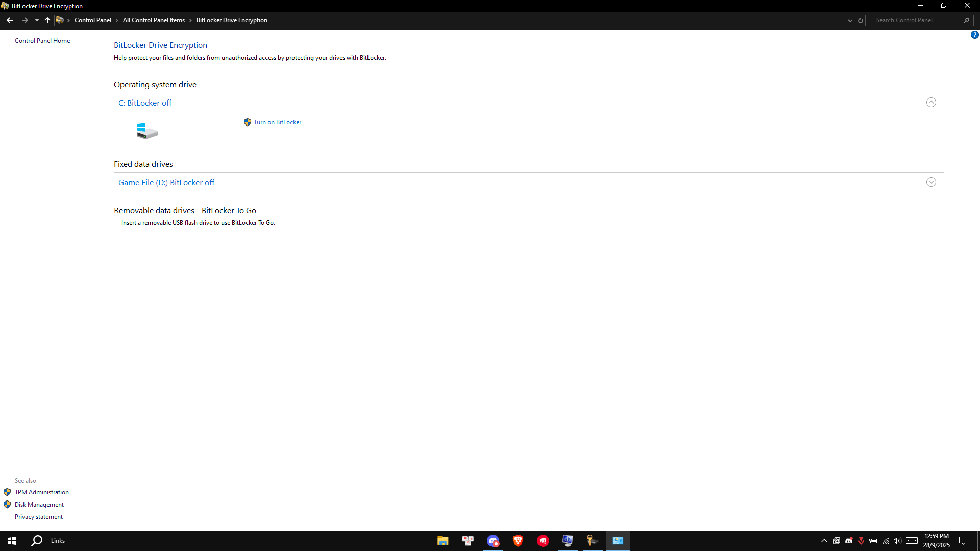Screen dimensions: 980x551
Task: Click the Search Control Panel field
Action: click(x=917, y=20)
